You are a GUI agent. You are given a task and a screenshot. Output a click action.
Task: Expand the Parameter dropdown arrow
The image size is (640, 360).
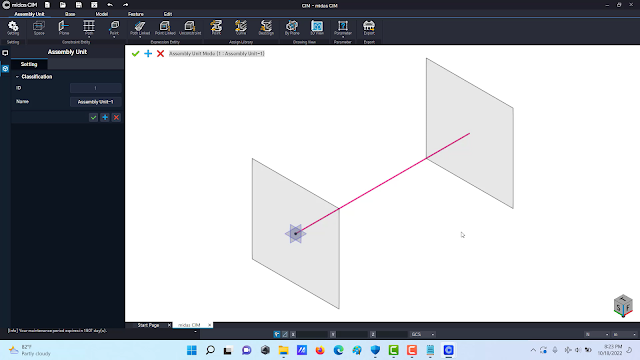(342, 37)
